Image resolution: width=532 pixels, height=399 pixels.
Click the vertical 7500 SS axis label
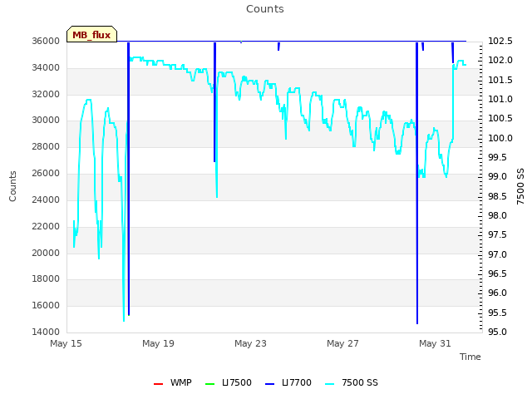pos(520,186)
